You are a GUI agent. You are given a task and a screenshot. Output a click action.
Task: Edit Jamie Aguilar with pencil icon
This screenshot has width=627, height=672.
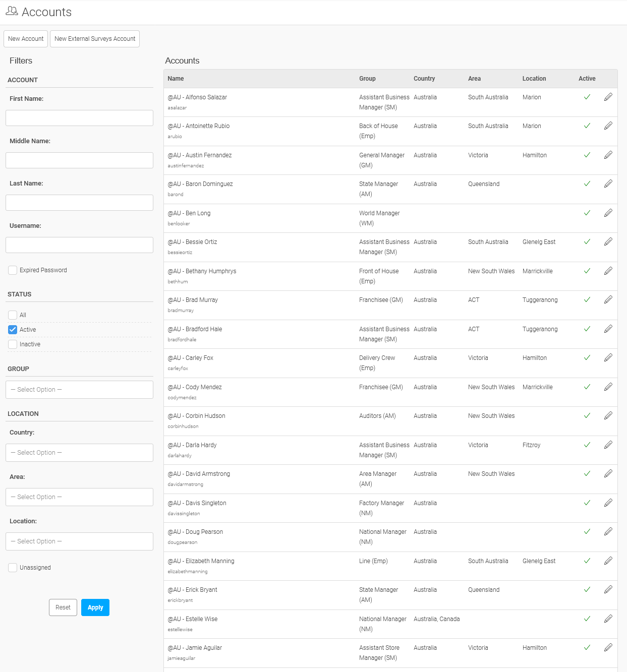click(x=608, y=647)
